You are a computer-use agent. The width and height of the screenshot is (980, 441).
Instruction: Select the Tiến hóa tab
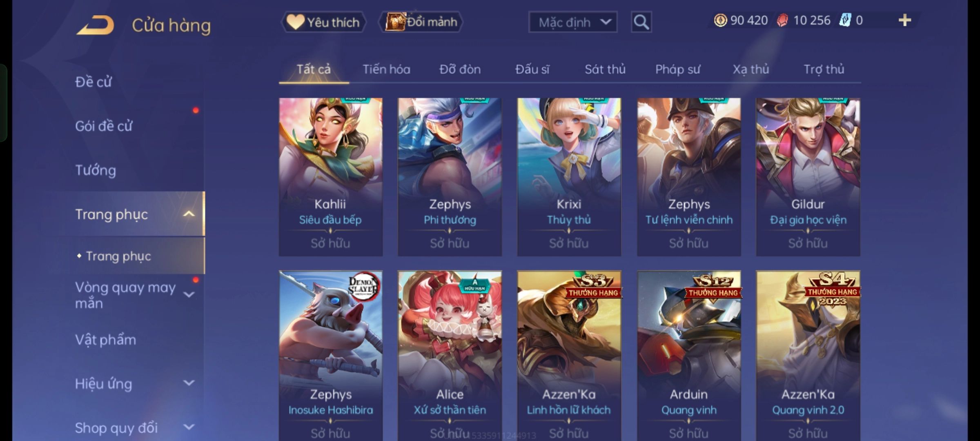386,69
